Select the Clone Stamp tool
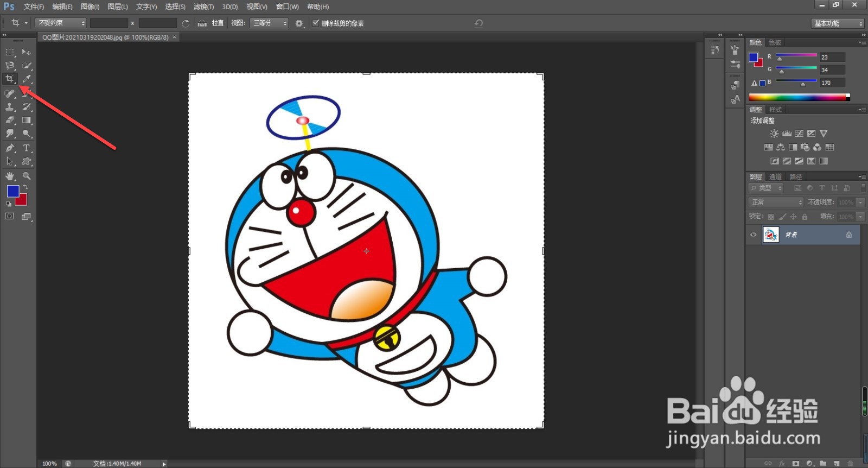The image size is (868, 468). click(x=10, y=107)
